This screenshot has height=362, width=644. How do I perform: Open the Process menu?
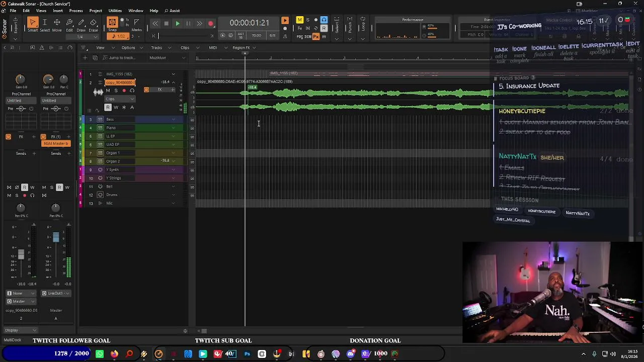76,11
